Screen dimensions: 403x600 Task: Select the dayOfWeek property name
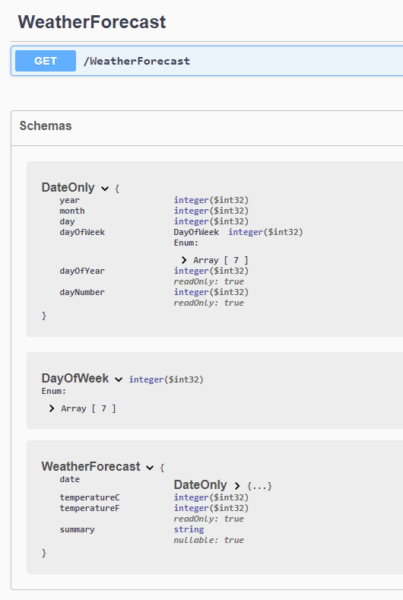[82, 232]
